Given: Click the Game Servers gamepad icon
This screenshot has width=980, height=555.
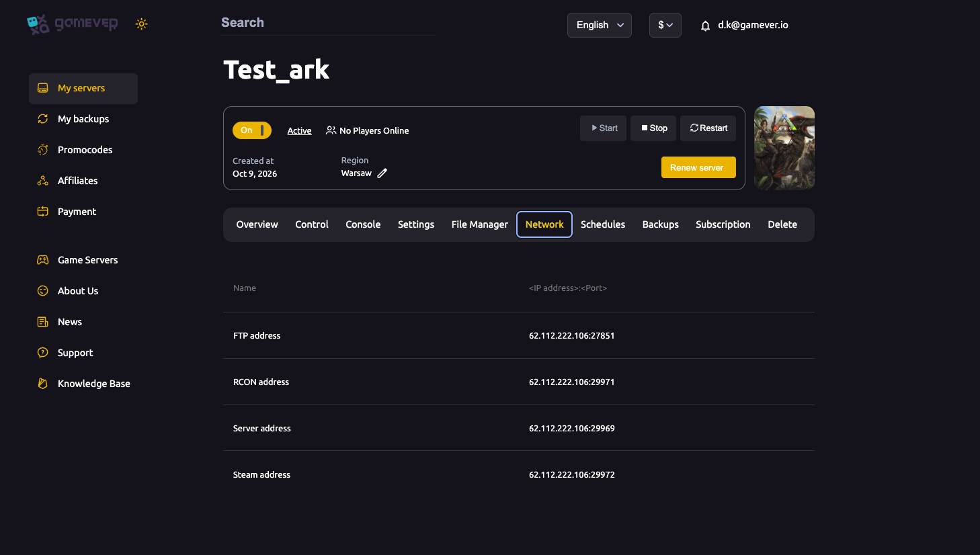Looking at the screenshot, I should click(x=43, y=260).
